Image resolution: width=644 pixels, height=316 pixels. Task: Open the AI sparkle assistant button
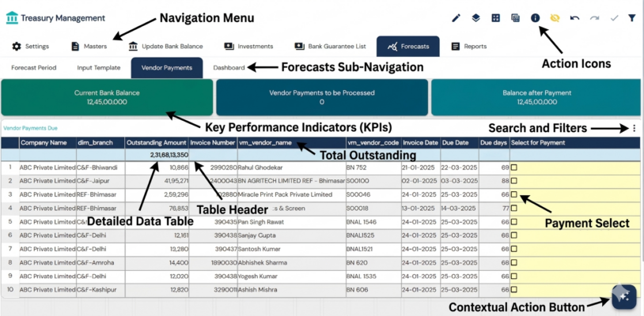coord(624,296)
